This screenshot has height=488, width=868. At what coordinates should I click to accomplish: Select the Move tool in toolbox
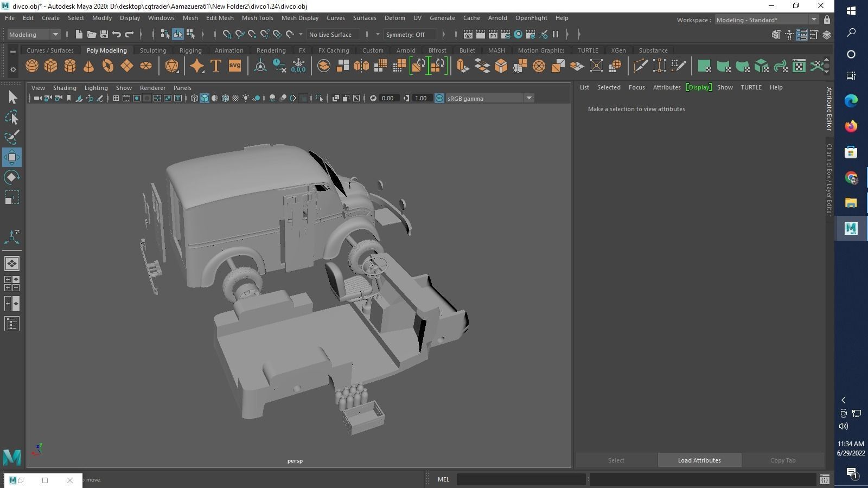pos(12,157)
